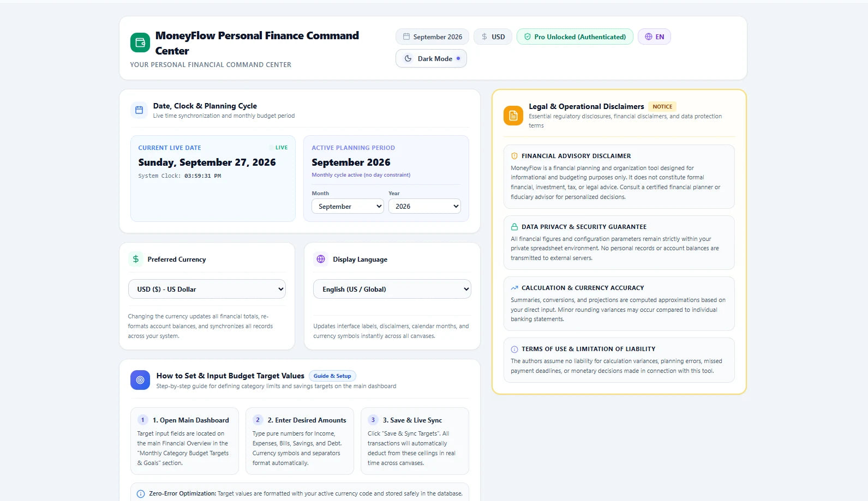Click the CALCULATION & CURRENCY ACCURACY heading
The width and height of the screenshot is (868, 501).
tap(583, 288)
